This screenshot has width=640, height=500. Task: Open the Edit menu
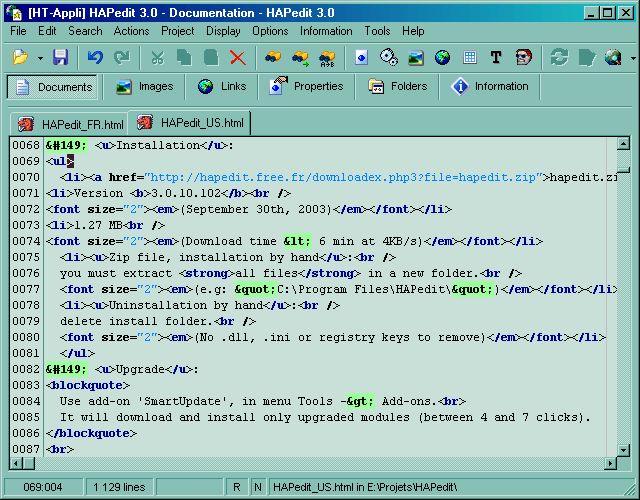pyautogui.click(x=47, y=31)
